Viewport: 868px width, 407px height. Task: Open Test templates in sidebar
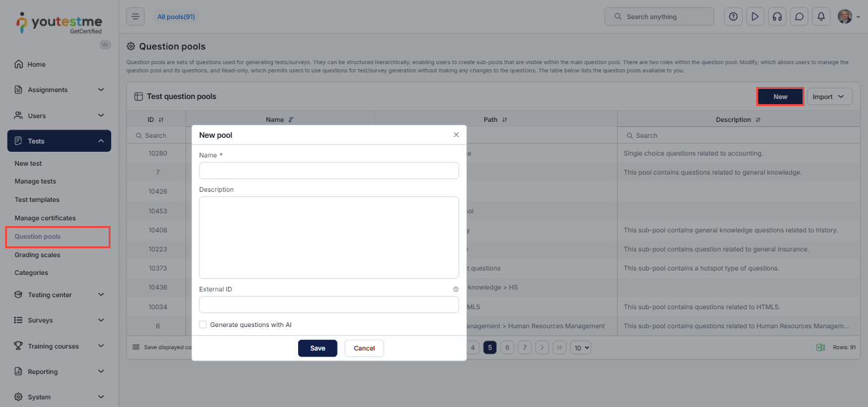click(37, 199)
